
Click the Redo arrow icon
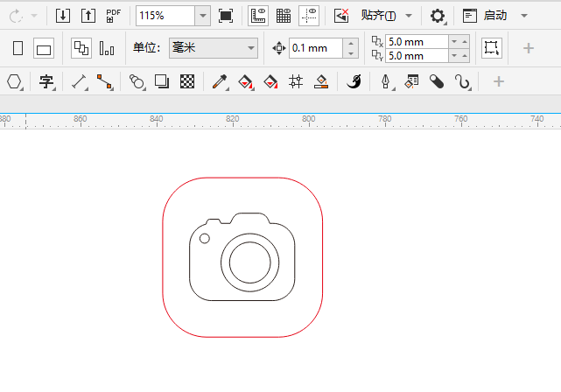pyautogui.click(x=16, y=16)
